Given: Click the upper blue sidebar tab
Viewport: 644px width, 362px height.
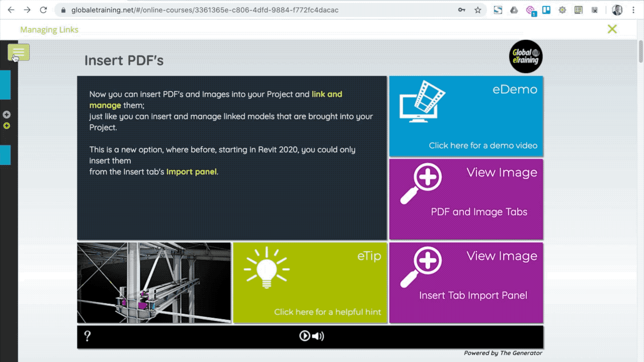Looking at the screenshot, I should tap(5, 85).
